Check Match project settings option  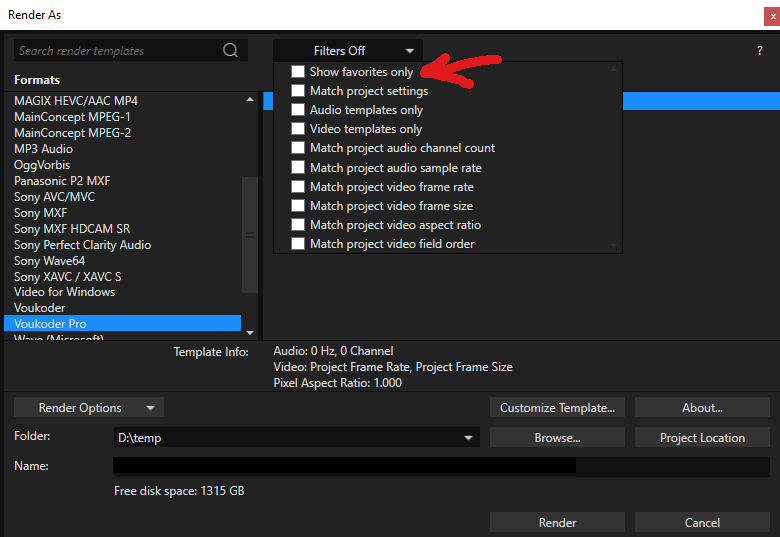click(298, 91)
